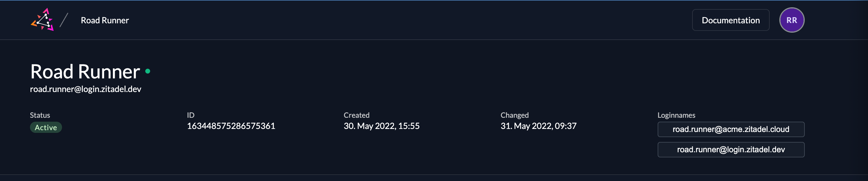
Task: Click the slash separator in the breadcrumb
Action: pyautogui.click(x=64, y=20)
